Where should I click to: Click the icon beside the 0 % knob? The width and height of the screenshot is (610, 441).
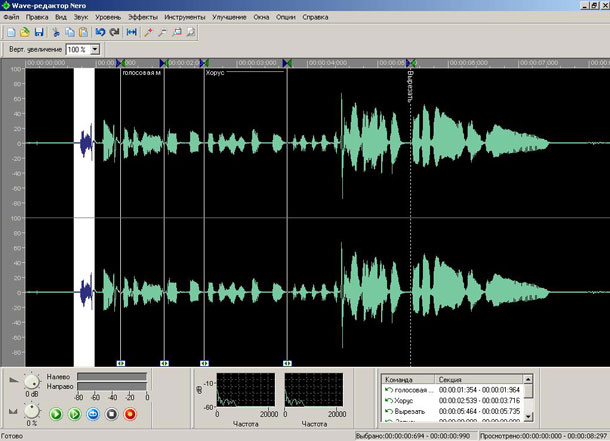tap(14, 411)
